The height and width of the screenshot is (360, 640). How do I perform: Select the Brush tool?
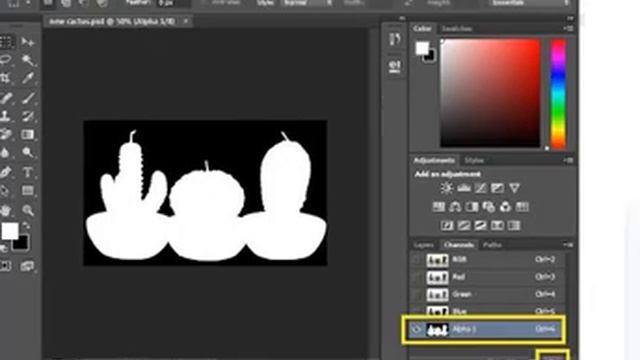28,98
